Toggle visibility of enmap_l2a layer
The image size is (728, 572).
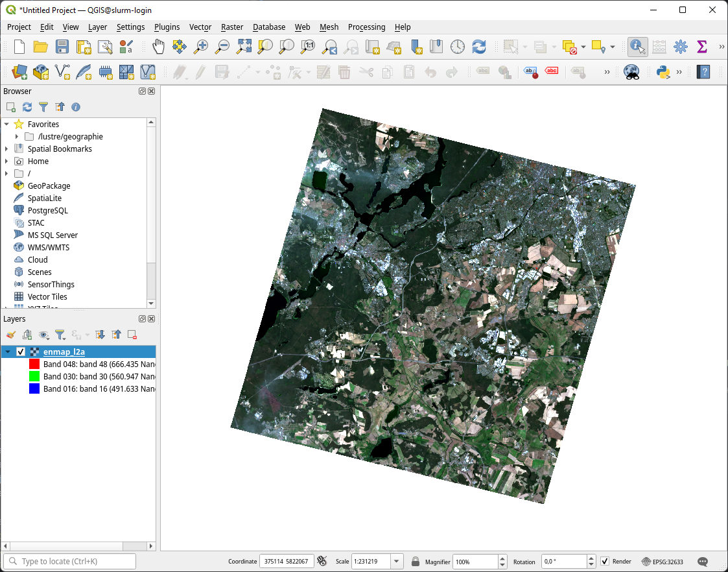coord(21,352)
